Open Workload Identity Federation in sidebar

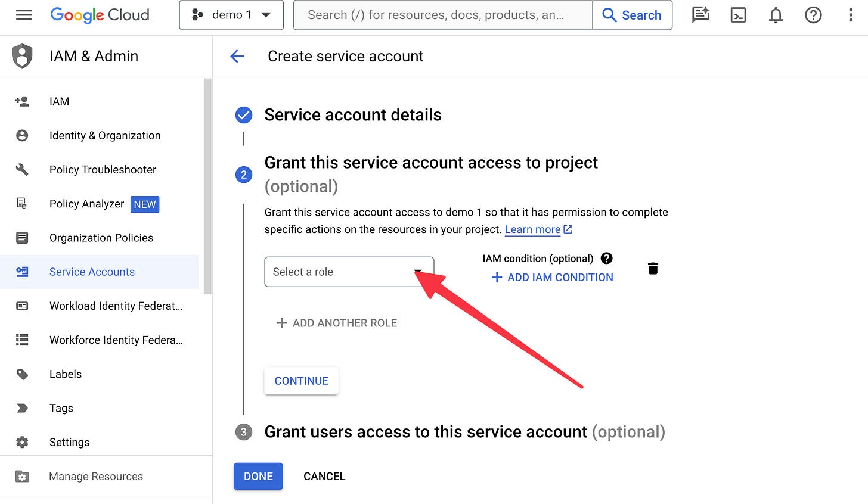(100, 306)
